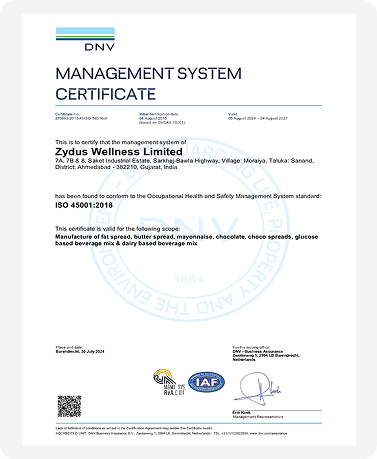Click the accredited unit footer line
Image resolution: width=377 pixels, height=459 pixels.
point(171,433)
